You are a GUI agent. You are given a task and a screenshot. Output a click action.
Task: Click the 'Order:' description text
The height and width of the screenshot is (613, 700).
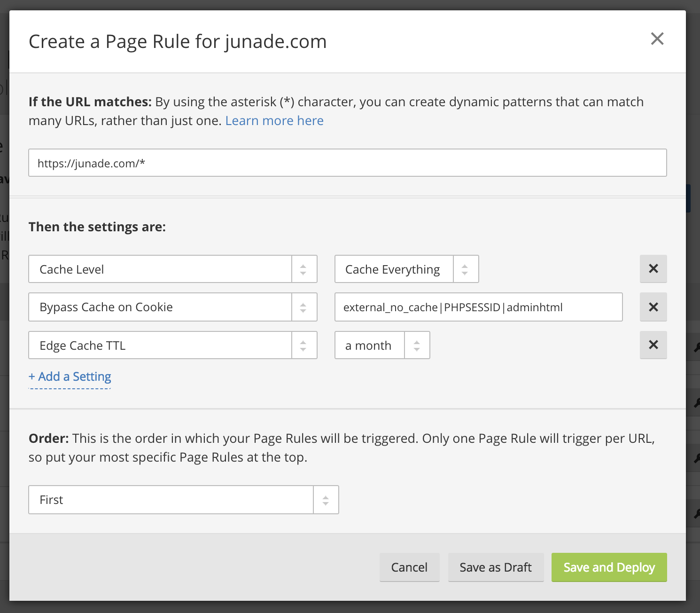pos(342,448)
